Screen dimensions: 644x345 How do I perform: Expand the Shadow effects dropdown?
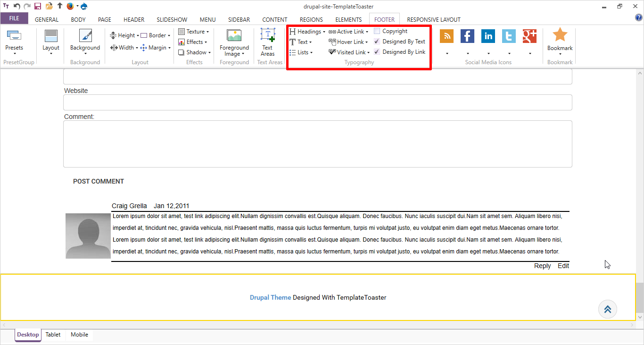pyautogui.click(x=195, y=52)
